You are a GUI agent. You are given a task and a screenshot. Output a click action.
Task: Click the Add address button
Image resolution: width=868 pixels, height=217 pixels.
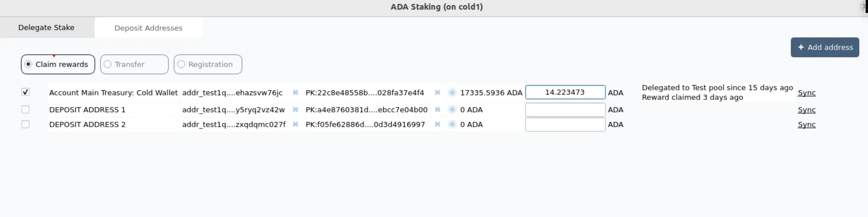pos(825,47)
